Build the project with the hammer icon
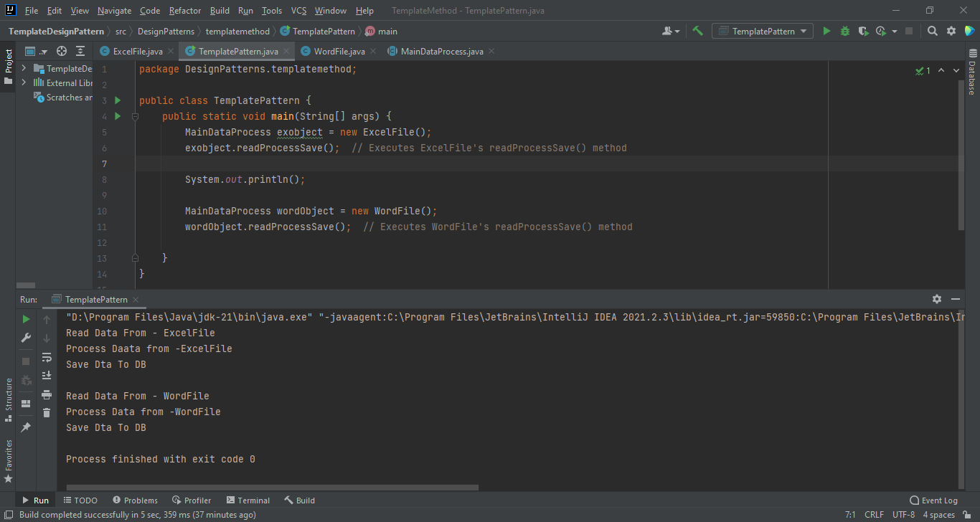This screenshot has height=522, width=980. 697,31
